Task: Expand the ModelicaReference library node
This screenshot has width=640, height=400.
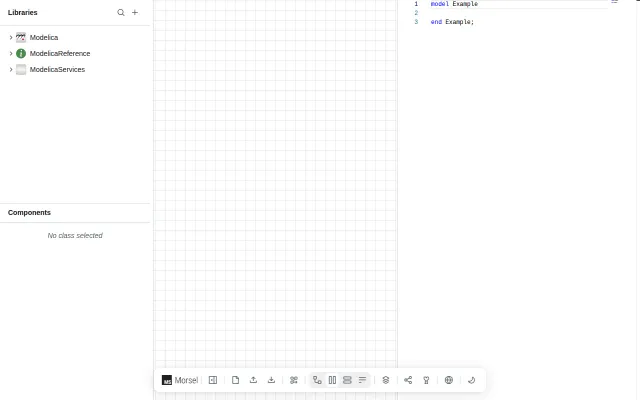Action: (11, 53)
